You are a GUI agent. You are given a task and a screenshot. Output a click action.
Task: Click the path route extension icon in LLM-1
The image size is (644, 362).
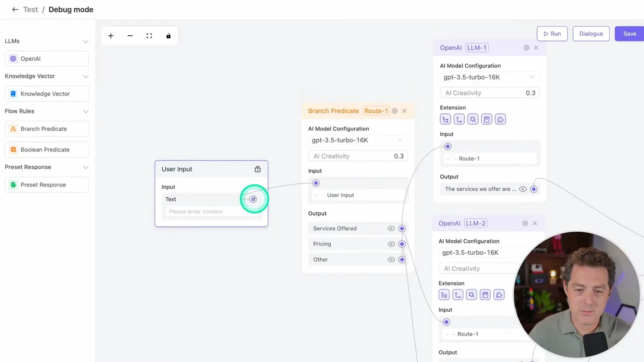coord(459,119)
